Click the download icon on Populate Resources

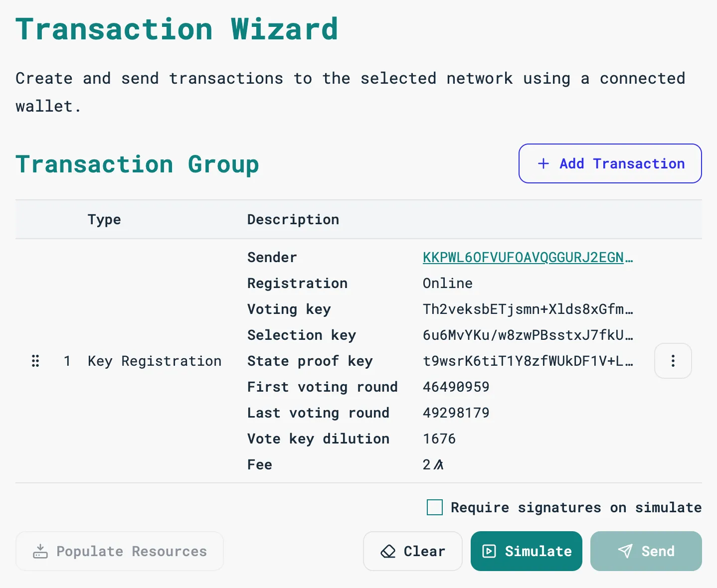[x=40, y=551]
